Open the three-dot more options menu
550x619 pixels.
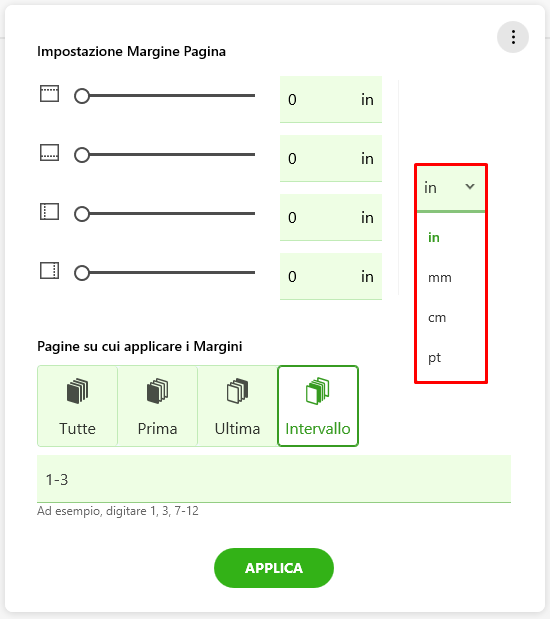coord(513,37)
